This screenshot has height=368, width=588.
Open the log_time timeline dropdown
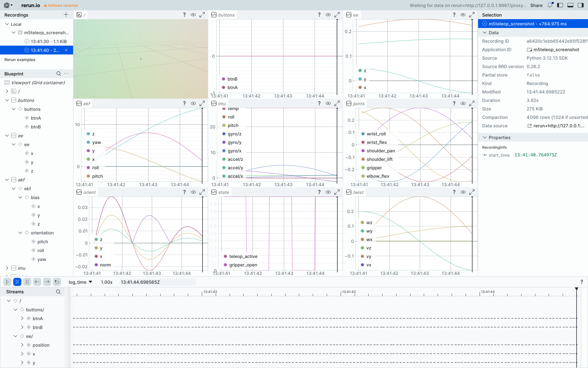click(80, 282)
